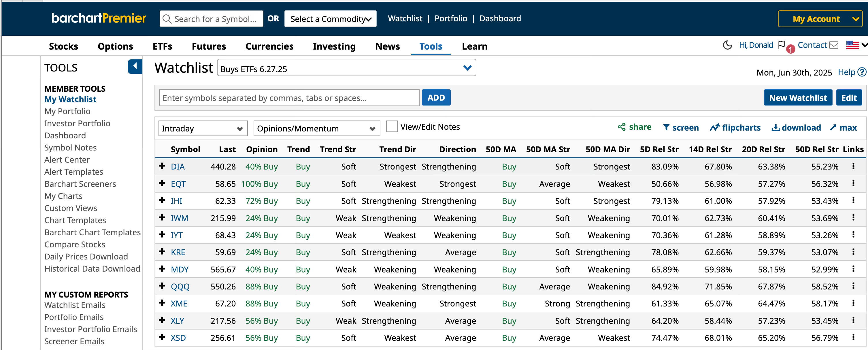Viewport: 868px width, 350px height.
Task: Click the barchart Premier logo
Action: click(x=99, y=18)
